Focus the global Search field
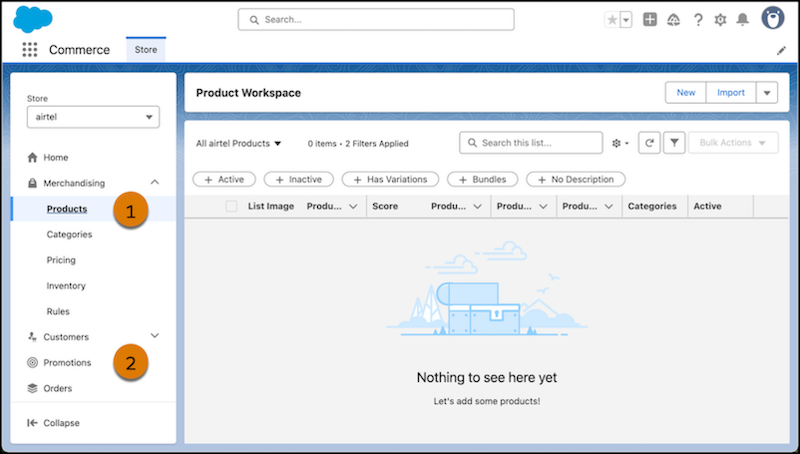 tap(376, 19)
